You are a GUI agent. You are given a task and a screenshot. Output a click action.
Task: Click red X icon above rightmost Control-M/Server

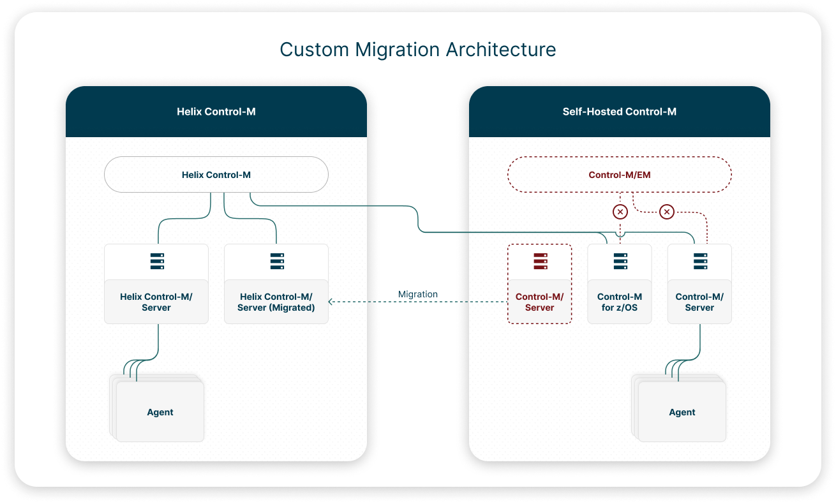click(x=667, y=212)
